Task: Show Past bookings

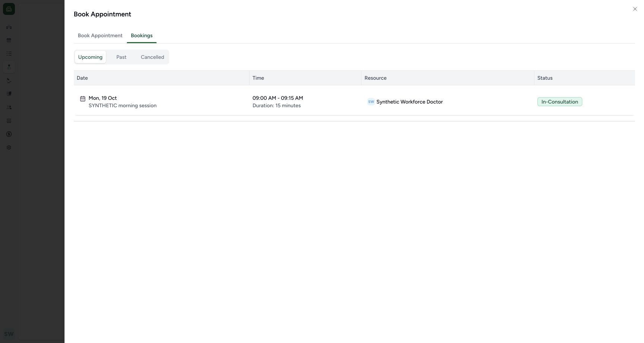Action: coord(121,57)
